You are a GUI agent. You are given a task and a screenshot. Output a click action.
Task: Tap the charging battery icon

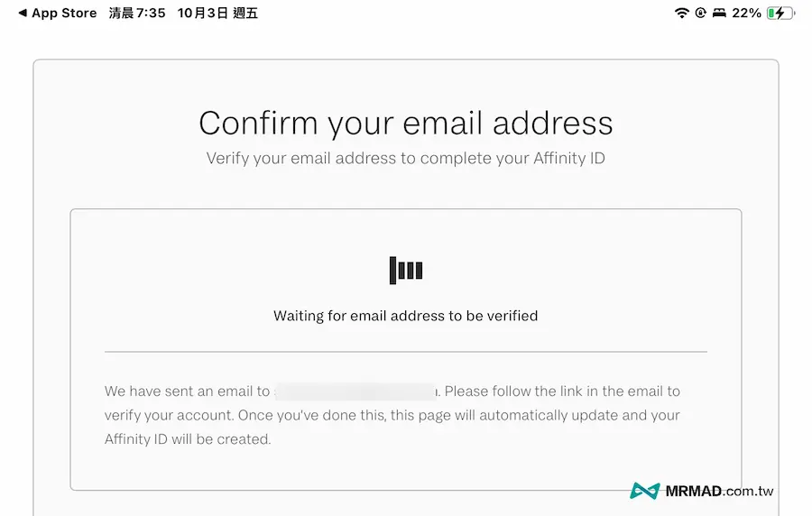(x=780, y=14)
